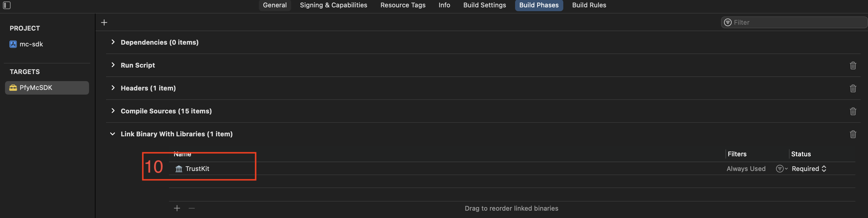868x218 pixels.
Task: Click the Filter search field
Action: (794, 23)
